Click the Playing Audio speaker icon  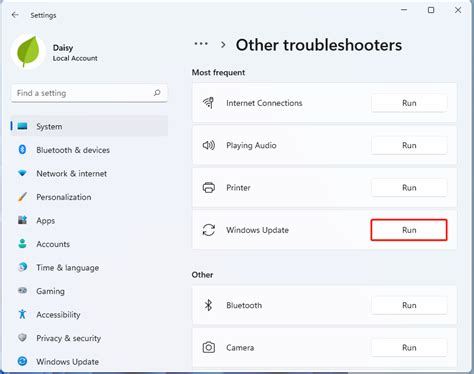pos(209,145)
